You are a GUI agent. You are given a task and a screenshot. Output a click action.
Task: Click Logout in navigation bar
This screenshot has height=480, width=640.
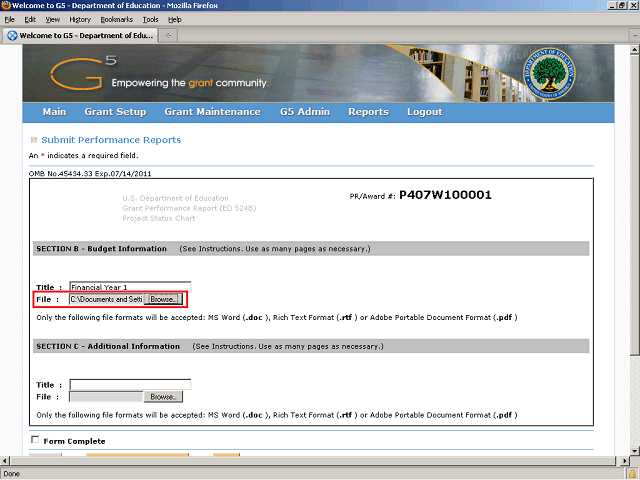tap(424, 112)
